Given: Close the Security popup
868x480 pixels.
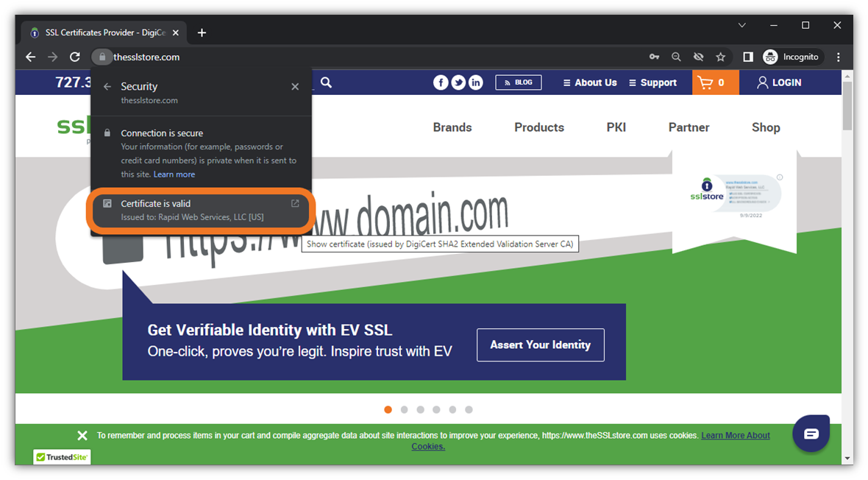Looking at the screenshot, I should pyautogui.click(x=295, y=86).
